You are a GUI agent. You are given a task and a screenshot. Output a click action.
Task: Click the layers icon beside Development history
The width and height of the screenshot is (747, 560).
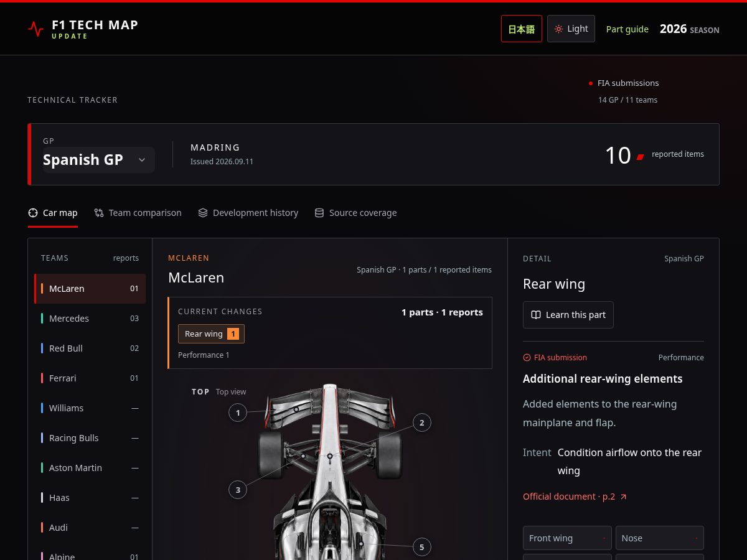203,213
